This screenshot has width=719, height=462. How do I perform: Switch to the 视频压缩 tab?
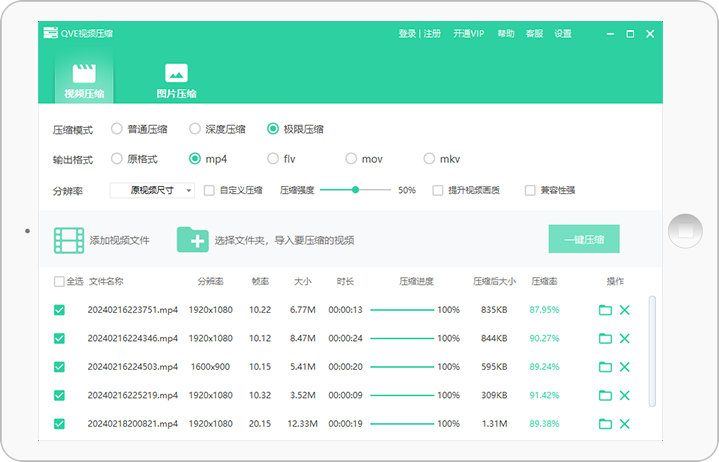pos(84,80)
